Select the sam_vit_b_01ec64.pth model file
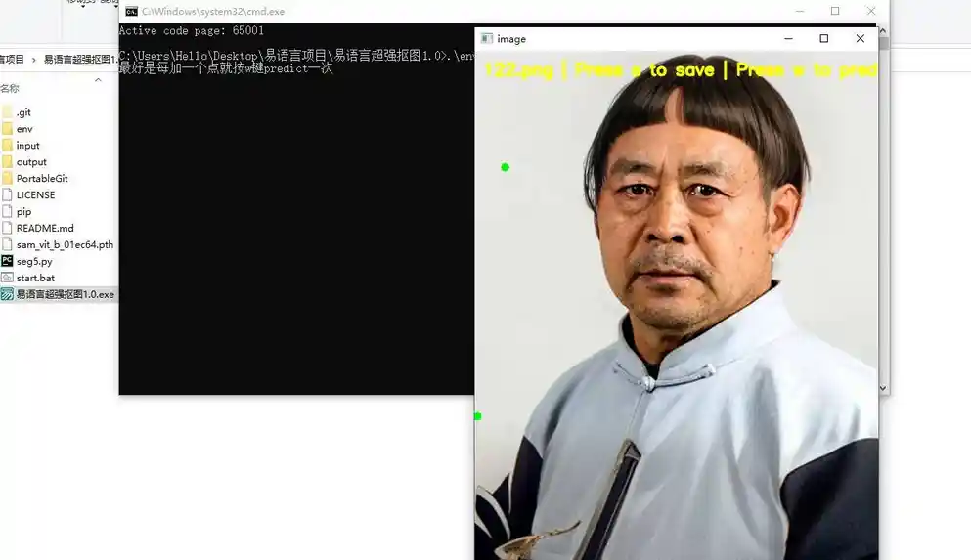The image size is (971, 560). click(64, 245)
